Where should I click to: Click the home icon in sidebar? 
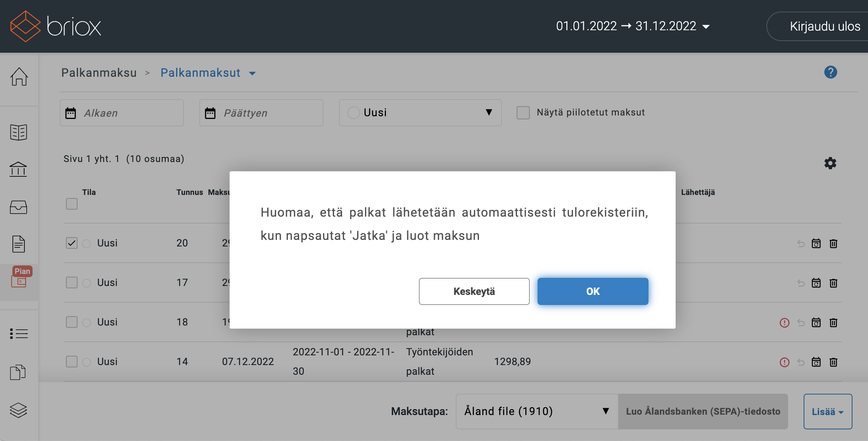(x=19, y=76)
